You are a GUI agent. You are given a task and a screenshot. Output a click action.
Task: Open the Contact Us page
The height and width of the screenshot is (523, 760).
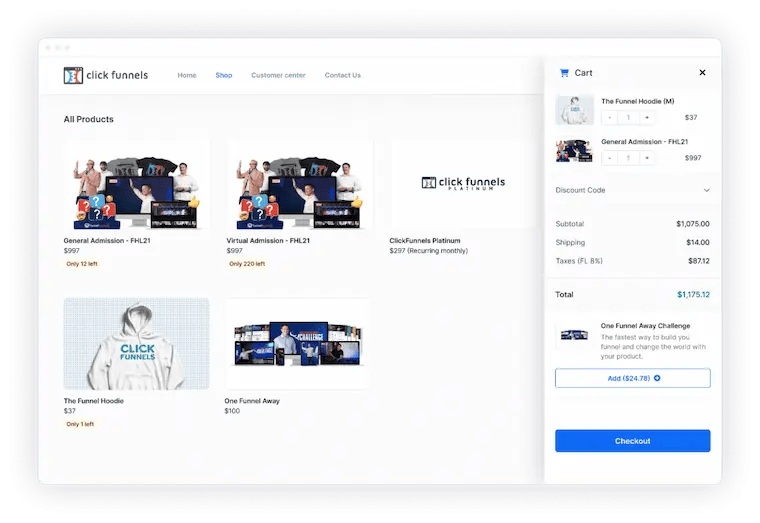pyautogui.click(x=343, y=75)
